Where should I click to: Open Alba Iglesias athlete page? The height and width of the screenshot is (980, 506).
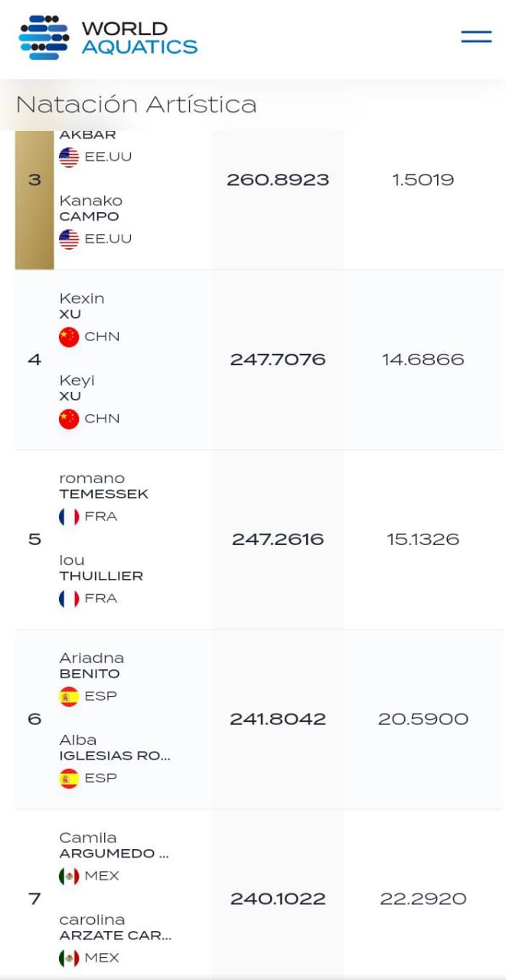114,748
